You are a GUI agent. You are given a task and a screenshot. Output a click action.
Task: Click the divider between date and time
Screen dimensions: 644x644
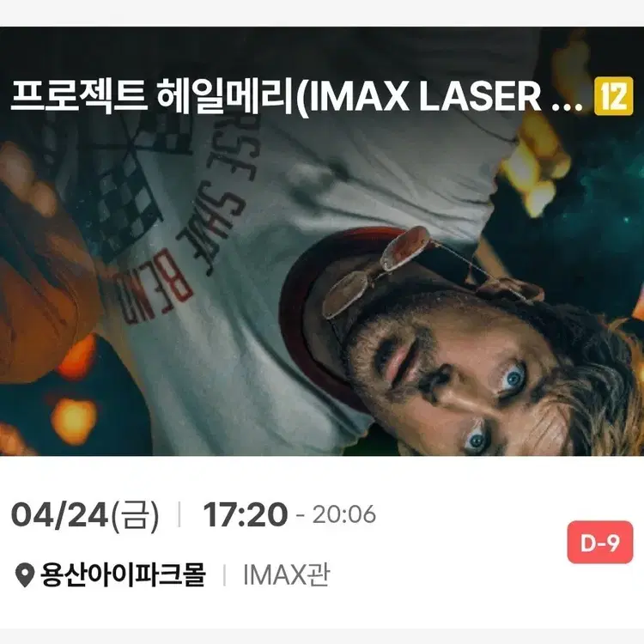(x=179, y=514)
